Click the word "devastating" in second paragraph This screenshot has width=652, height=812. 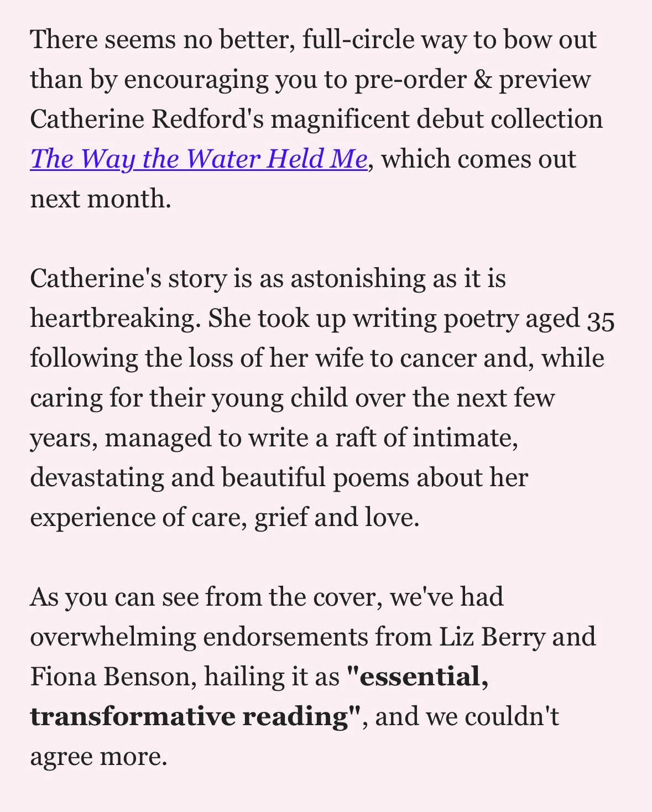click(96, 477)
